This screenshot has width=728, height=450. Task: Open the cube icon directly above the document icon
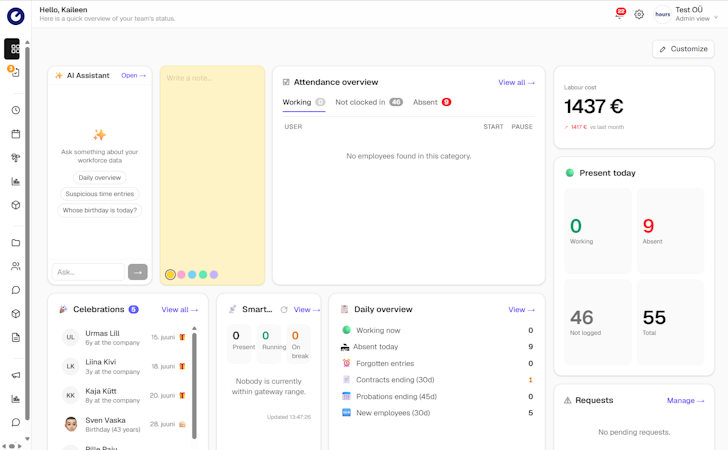(x=16, y=313)
